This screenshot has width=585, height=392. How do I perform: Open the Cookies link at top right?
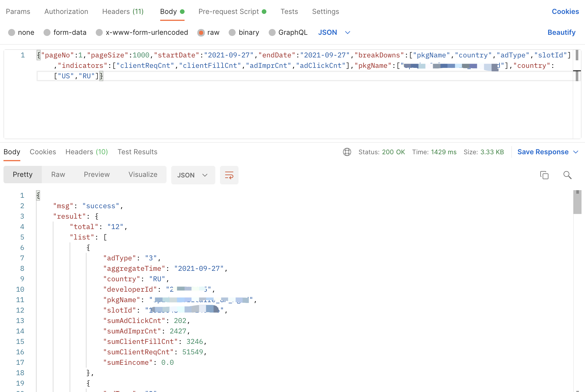(x=565, y=12)
